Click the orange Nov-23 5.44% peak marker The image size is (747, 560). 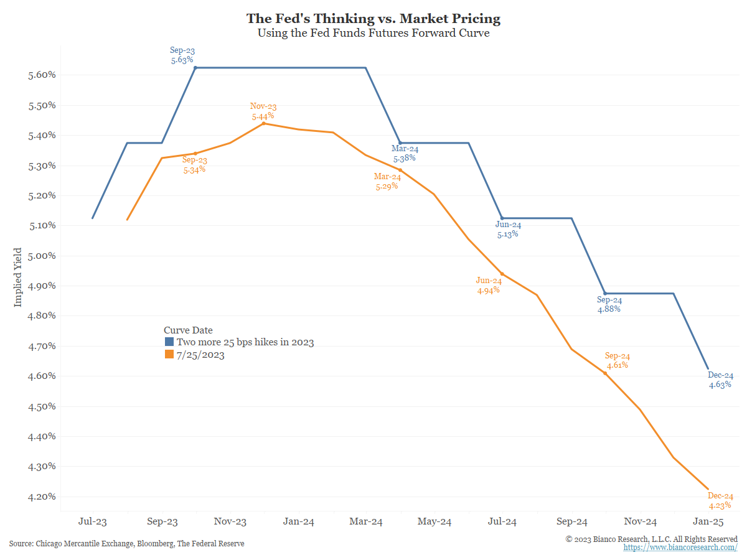[x=264, y=123]
